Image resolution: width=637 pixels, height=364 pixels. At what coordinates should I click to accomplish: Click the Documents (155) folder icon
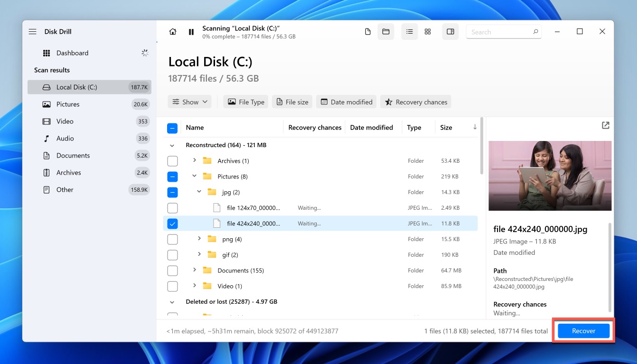click(207, 270)
